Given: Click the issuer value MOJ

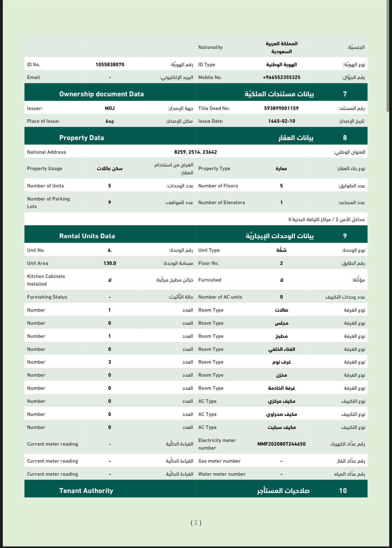Looking at the screenshot, I should point(110,108).
